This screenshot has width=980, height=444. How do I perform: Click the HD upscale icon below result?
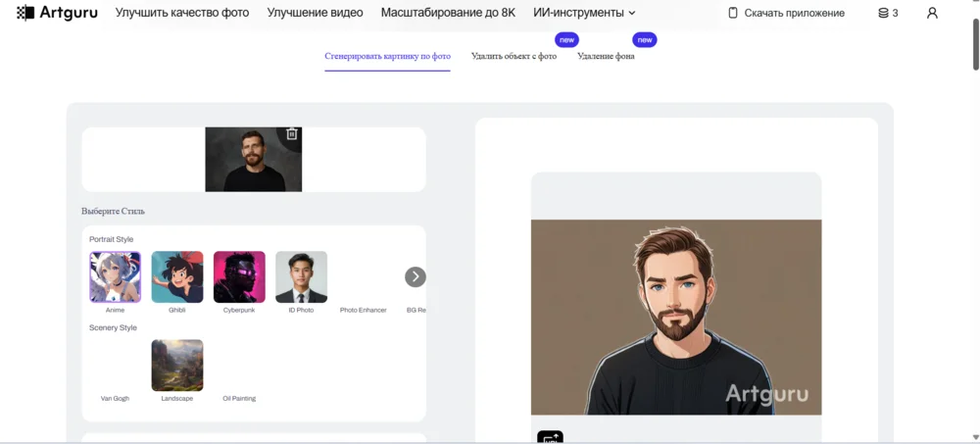click(550, 437)
